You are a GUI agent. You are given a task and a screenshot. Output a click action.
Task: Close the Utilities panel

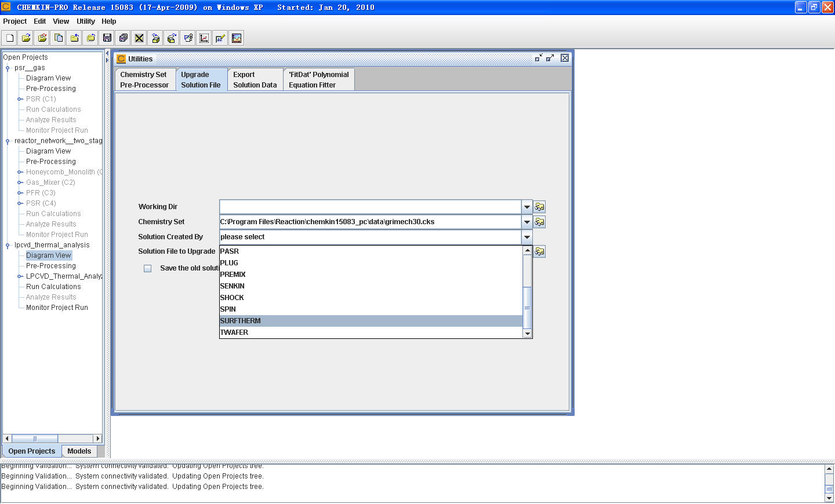tap(565, 58)
